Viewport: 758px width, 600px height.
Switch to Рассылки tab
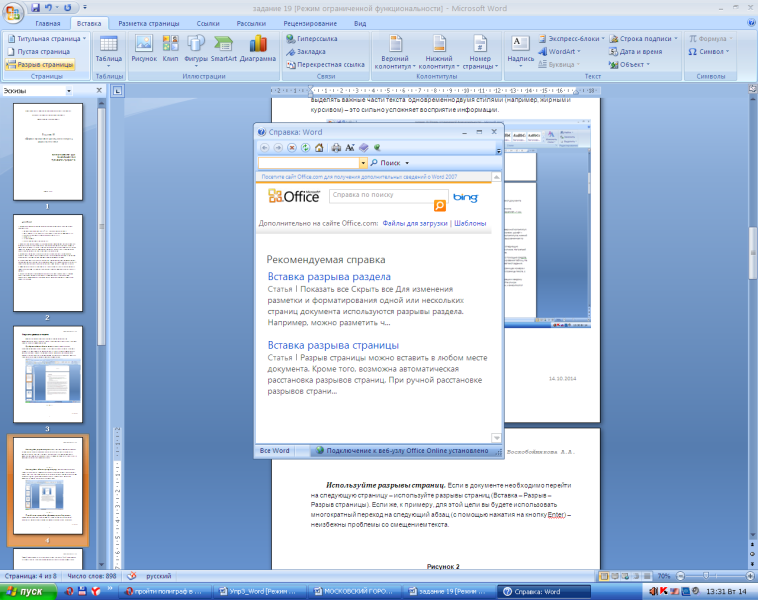pyautogui.click(x=251, y=23)
